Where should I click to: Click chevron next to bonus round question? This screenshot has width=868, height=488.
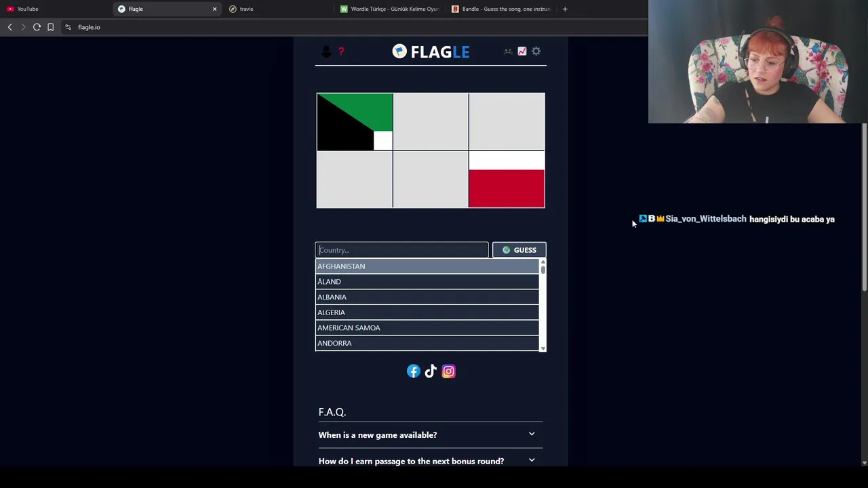pos(532,460)
